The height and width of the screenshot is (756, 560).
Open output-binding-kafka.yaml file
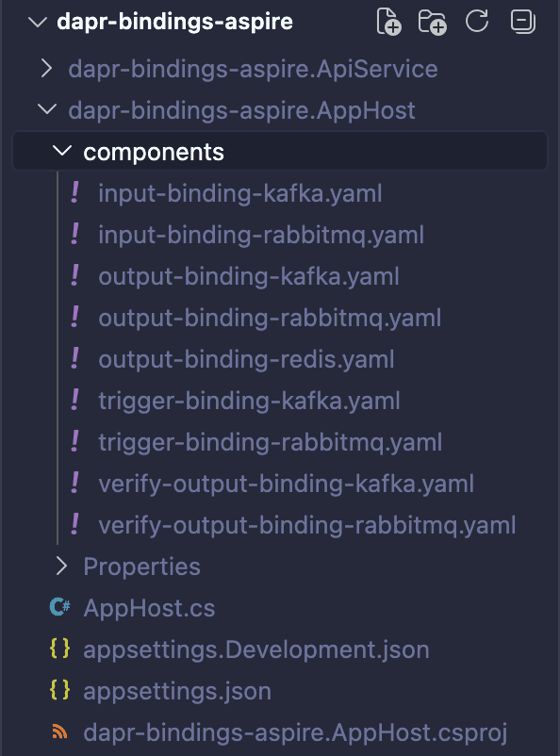[x=248, y=277]
